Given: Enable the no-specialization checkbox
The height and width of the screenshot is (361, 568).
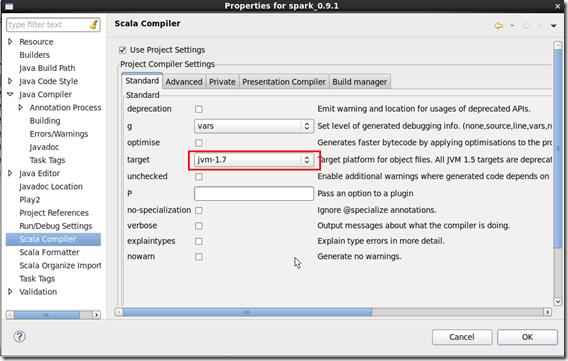Looking at the screenshot, I should pos(199,210).
